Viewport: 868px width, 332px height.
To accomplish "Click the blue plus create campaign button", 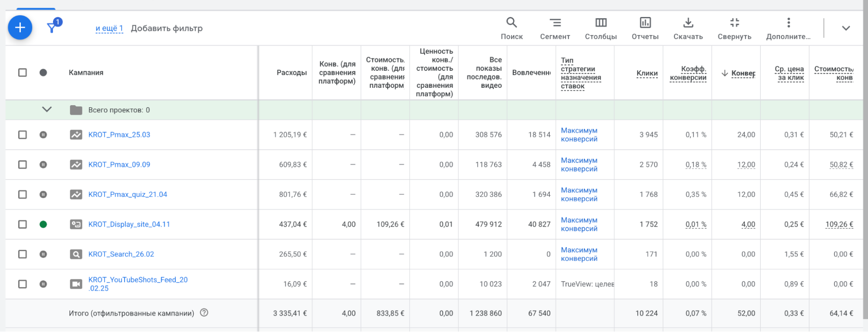I will click(20, 28).
